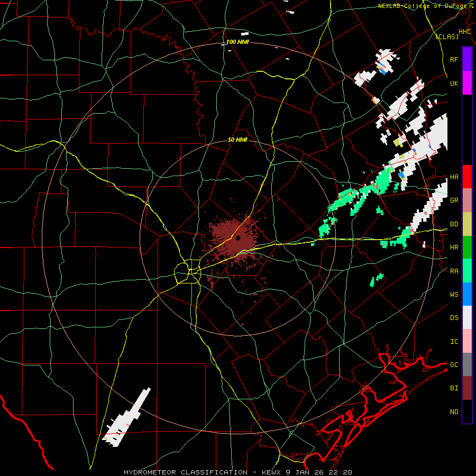The height and width of the screenshot is (476, 476).
Task: Click the red HA legend swatch
Action: [467, 177]
